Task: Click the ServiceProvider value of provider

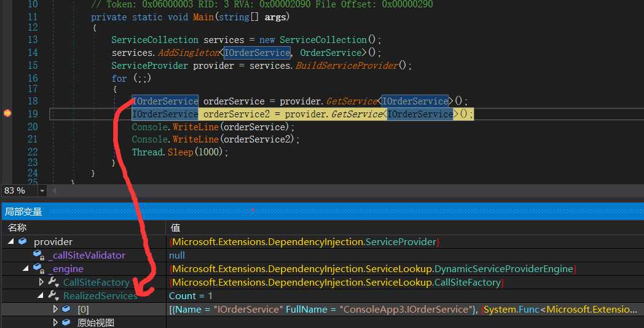Action: [x=304, y=242]
